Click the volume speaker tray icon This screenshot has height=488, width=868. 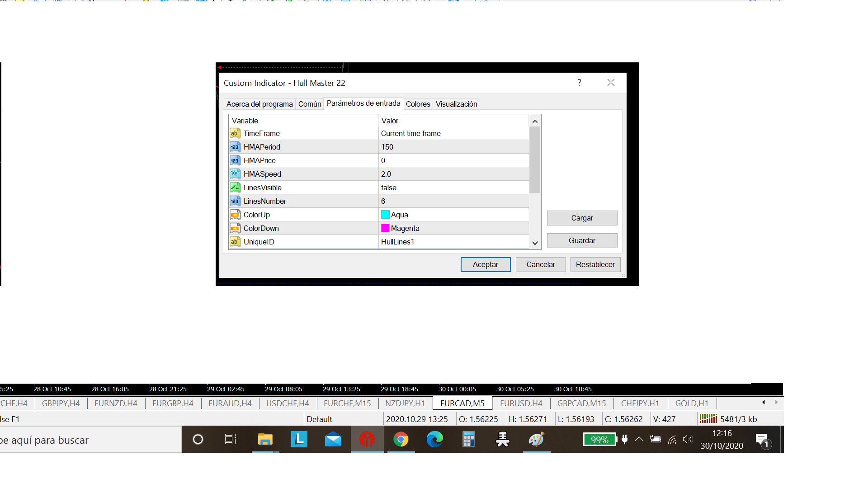tap(688, 439)
